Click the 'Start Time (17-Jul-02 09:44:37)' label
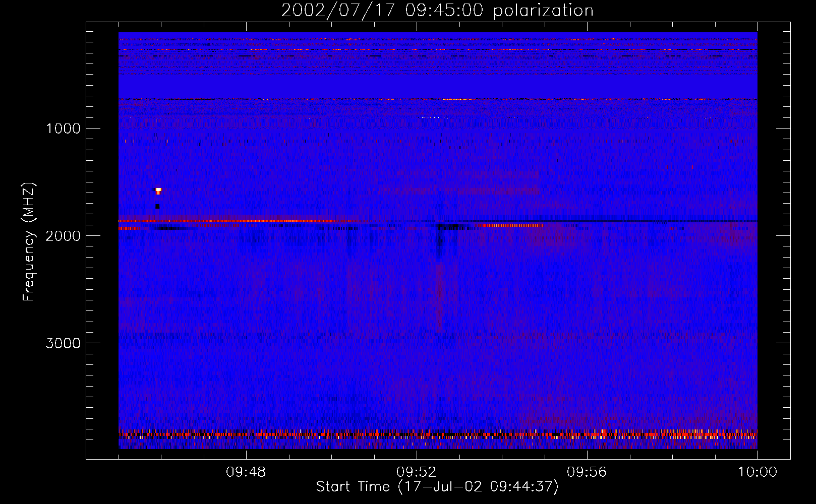Screen dimensions: 816x504 pos(437,487)
